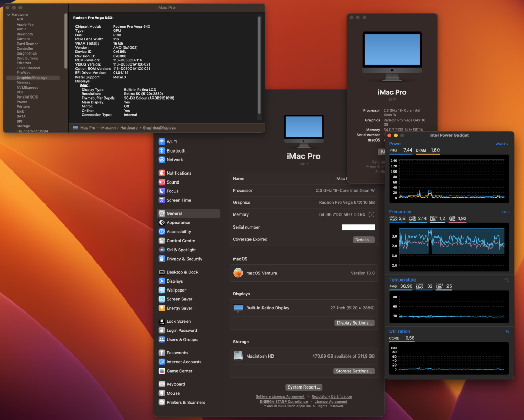Open ENERGY STAR Compliance link

click(283, 401)
